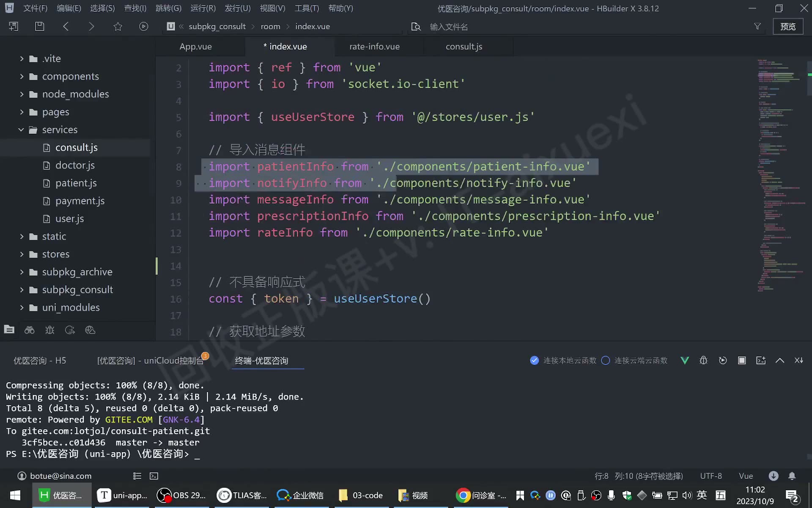Open the 文件(F) menu
Screen dimensions: 812x508
click(x=35, y=8)
